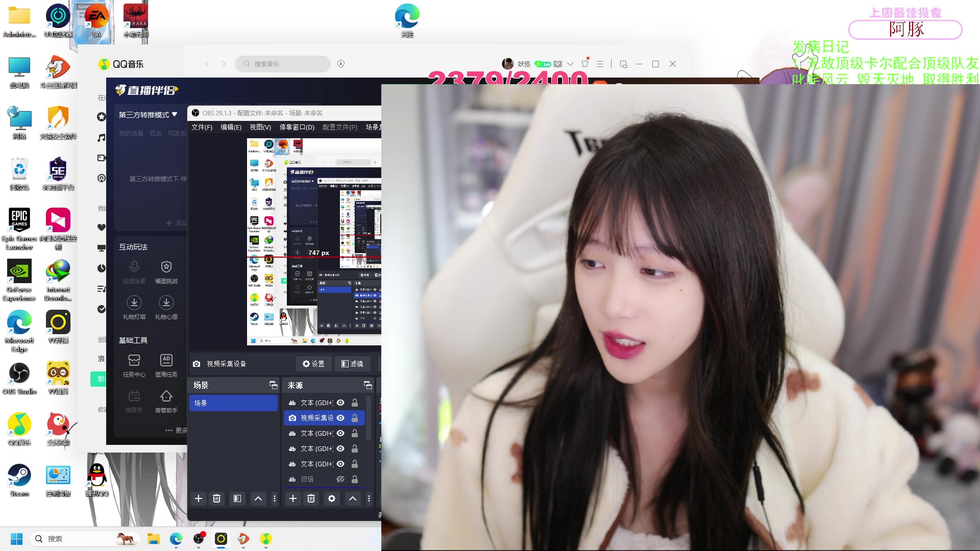Open 星海任务 in basic tools

point(166,366)
